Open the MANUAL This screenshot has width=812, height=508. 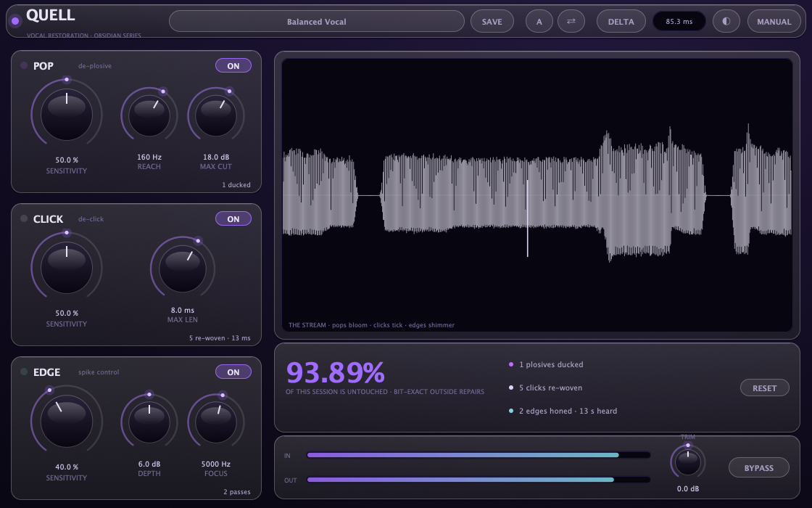(774, 21)
